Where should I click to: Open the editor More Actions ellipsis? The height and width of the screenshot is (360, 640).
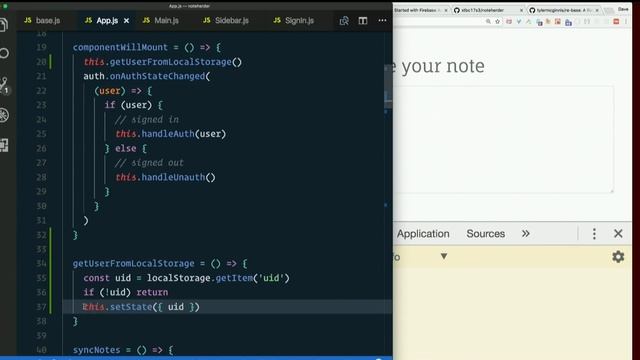click(382, 20)
